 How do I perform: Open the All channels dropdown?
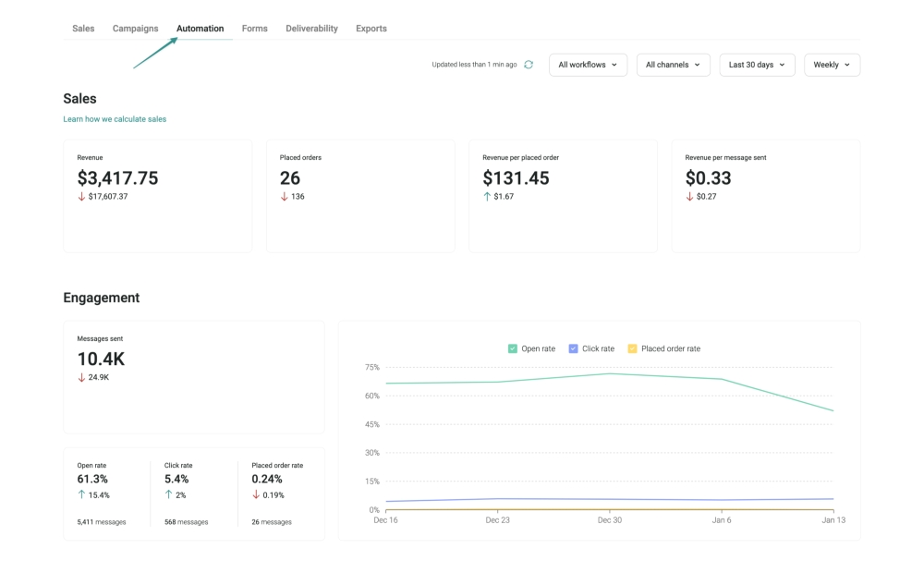click(x=673, y=64)
